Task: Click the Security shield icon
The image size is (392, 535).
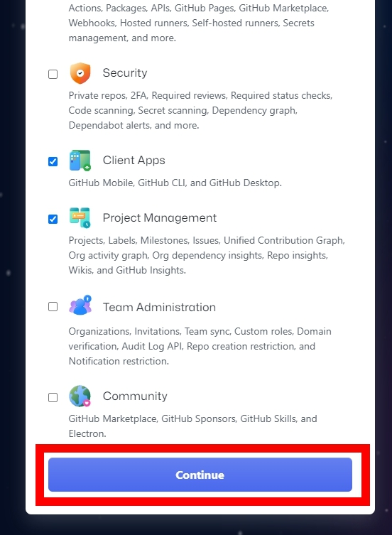Action: click(80, 73)
